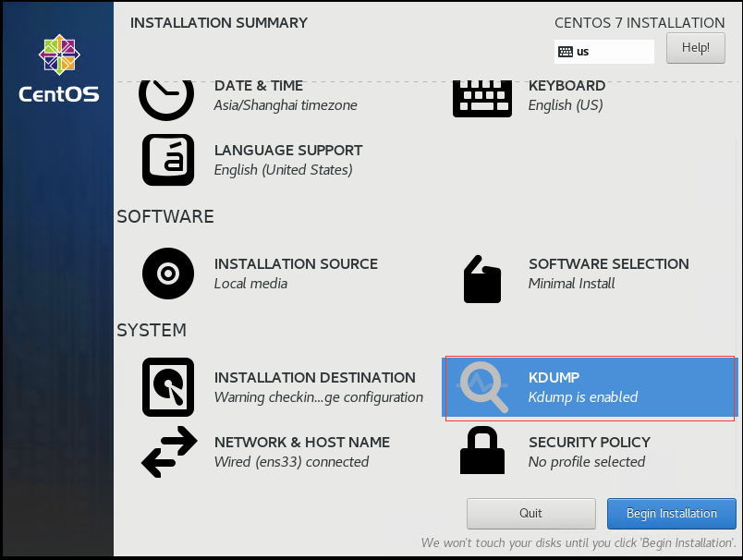
Task: Open Security Policy padlock icon
Action: point(481,450)
